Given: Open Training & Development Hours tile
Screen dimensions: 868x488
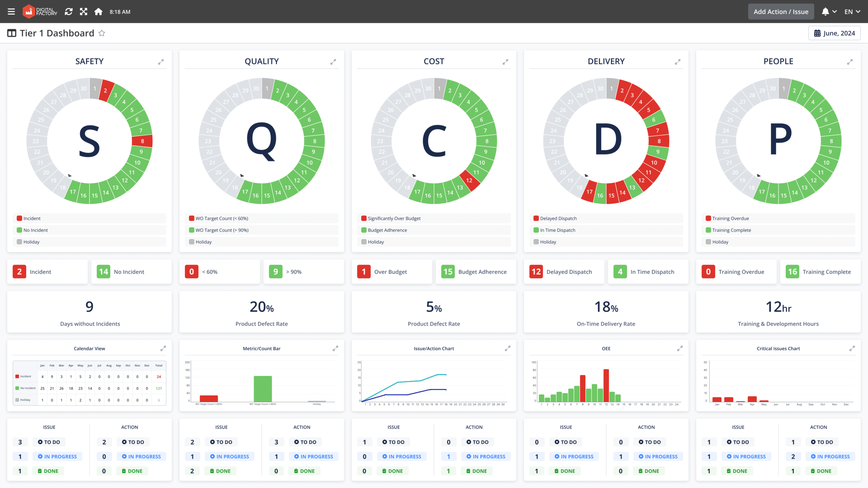Looking at the screenshot, I should click(778, 312).
